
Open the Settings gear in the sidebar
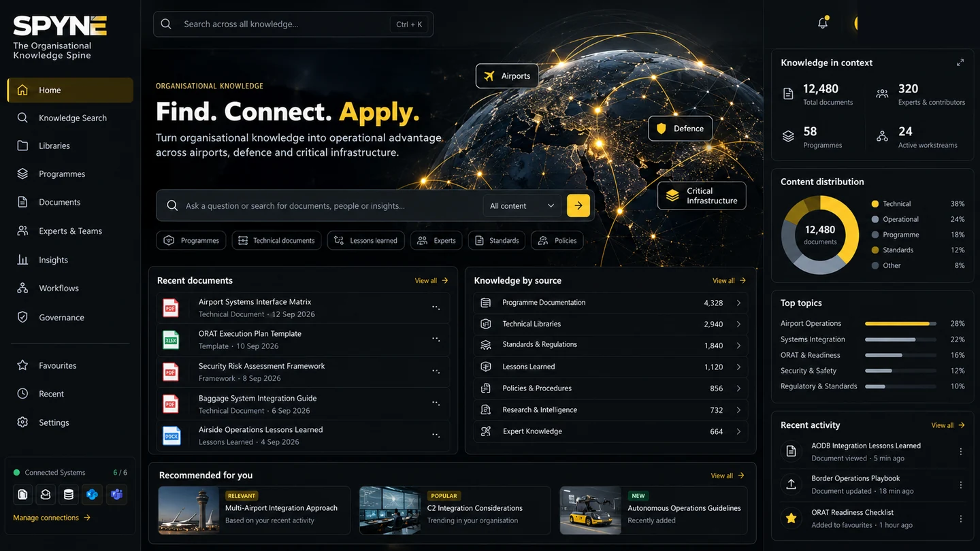coord(22,422)
